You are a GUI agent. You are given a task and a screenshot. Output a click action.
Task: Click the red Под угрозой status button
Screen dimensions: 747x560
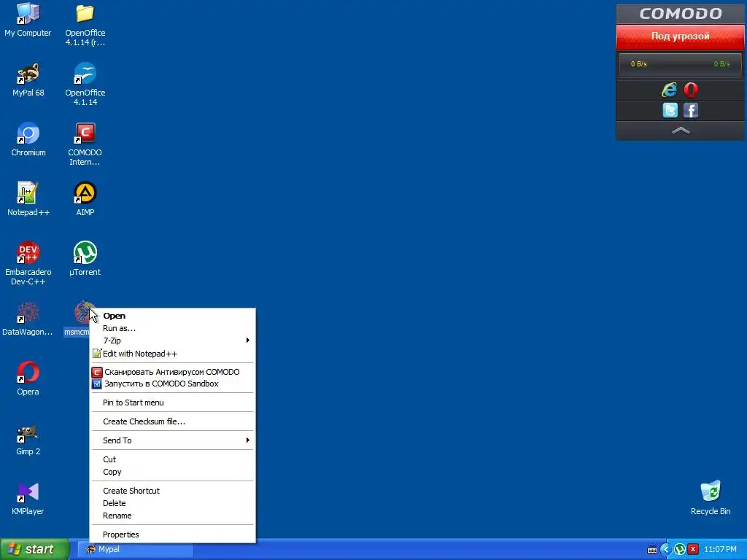681,36
